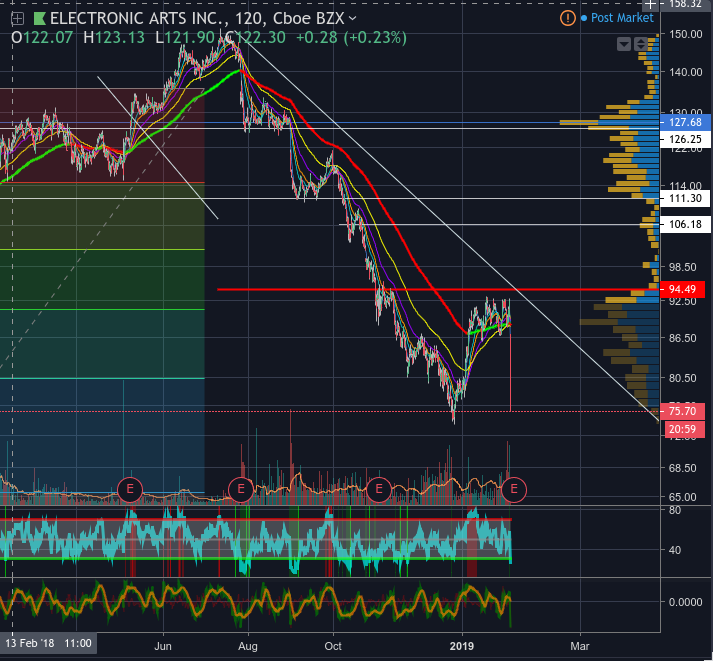
Task: Click the blue 127.68 price label
Action: [x=685, y=122]
